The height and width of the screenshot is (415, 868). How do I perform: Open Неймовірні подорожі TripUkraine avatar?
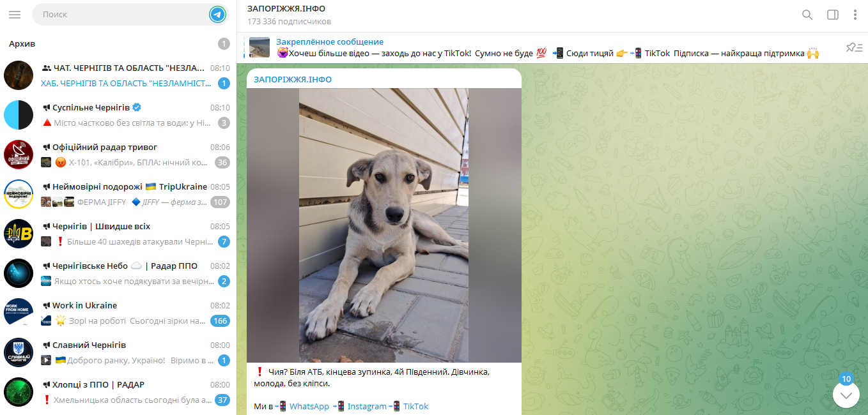[19, 194]
